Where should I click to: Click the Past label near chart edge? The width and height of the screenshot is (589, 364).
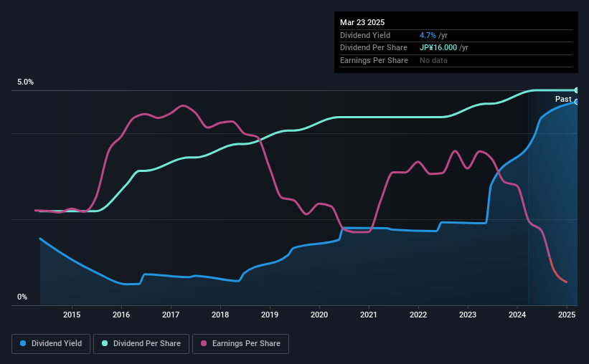563,99
